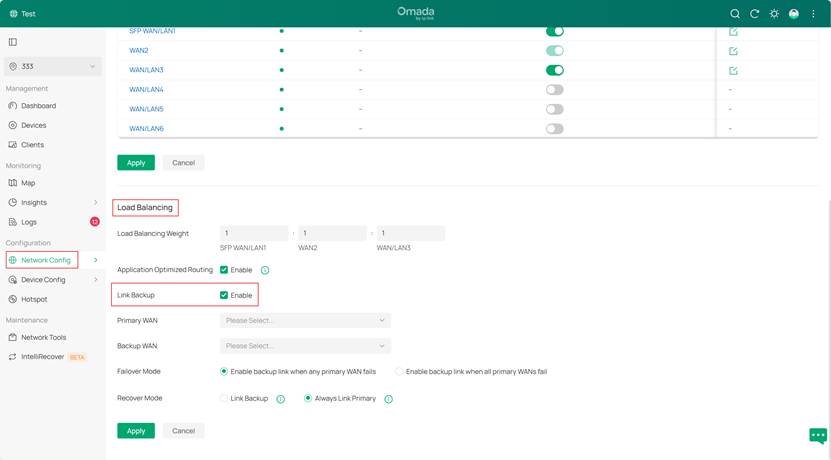The width and height of the screenshot is (831, 460).
Task: Collapse the sidebar with panel icon
Action: point(13,42)
